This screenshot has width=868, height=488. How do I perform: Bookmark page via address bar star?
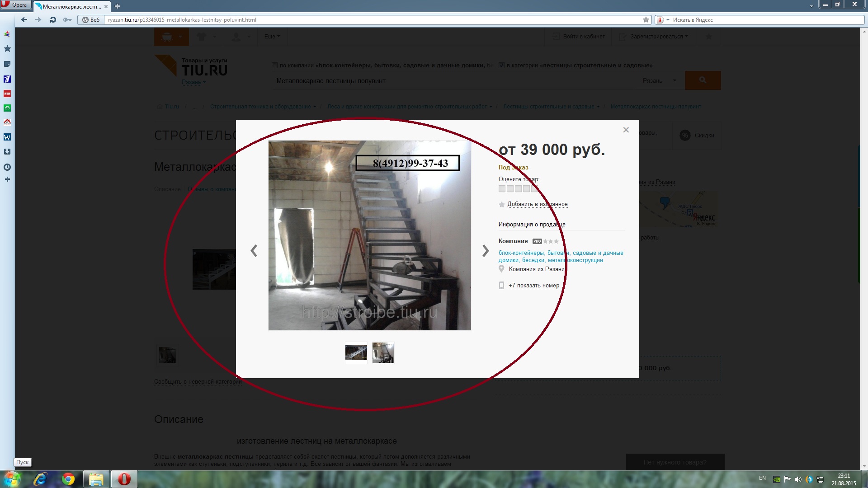pyautogui.click(x=646, y=19)
